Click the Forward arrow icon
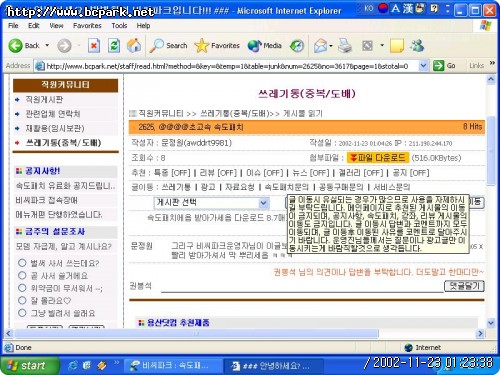Screen dimensions: 500x375 pyautogui.click(x=64, y=46)
